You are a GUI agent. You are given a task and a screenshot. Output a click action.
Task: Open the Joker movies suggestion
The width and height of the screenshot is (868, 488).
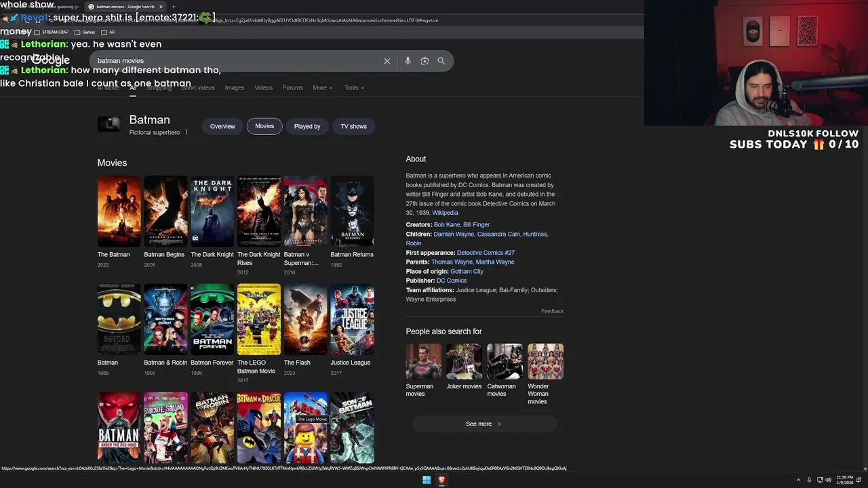pyautogui.click(x=464, y=367)
